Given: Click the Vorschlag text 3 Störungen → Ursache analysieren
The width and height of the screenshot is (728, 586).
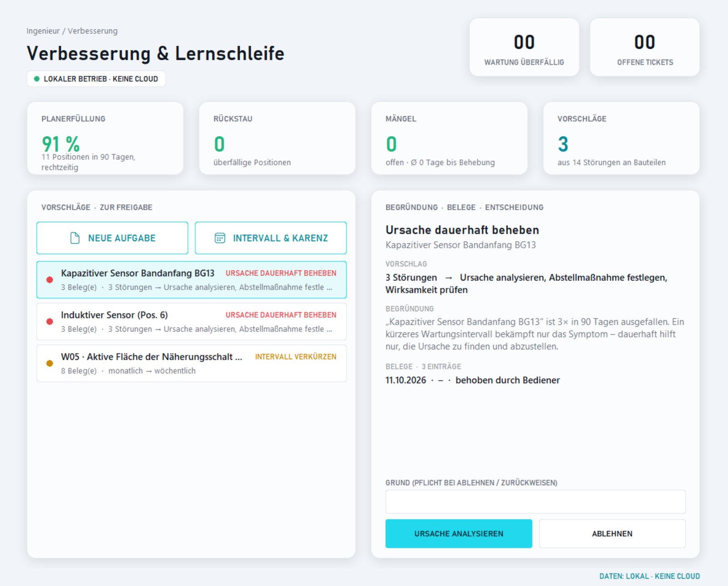Looking at the screenshot, I should (x=526, y=283).
